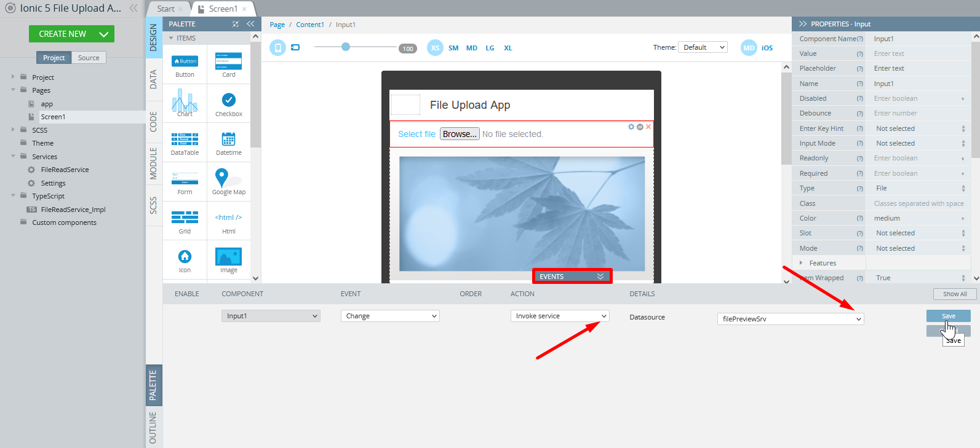Delete selected component with red X
Viewport: 980px width, 448px height.
pyautogui.click(x=648, y=127)
